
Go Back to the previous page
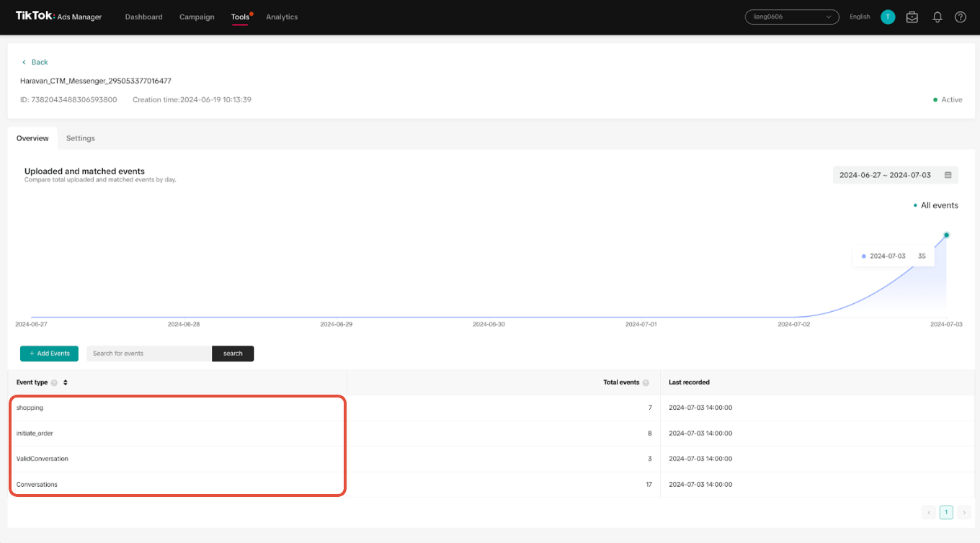tap(35, 62)
